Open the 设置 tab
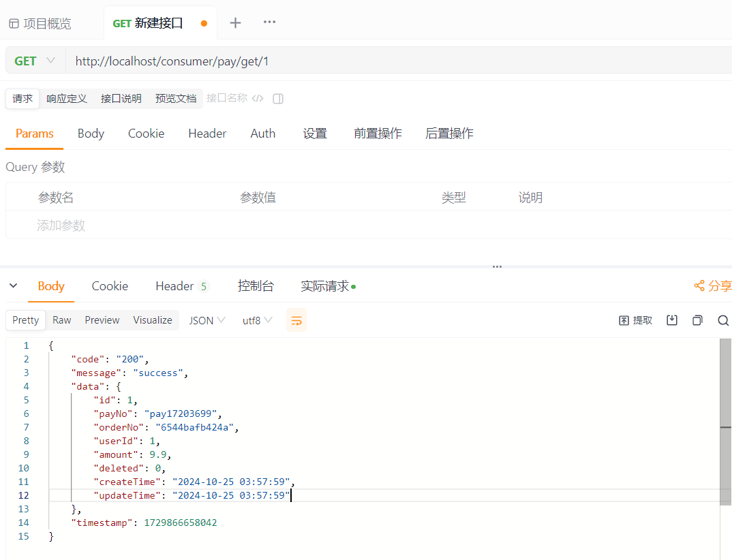The image size is (732, 560). tap(315, 134)
